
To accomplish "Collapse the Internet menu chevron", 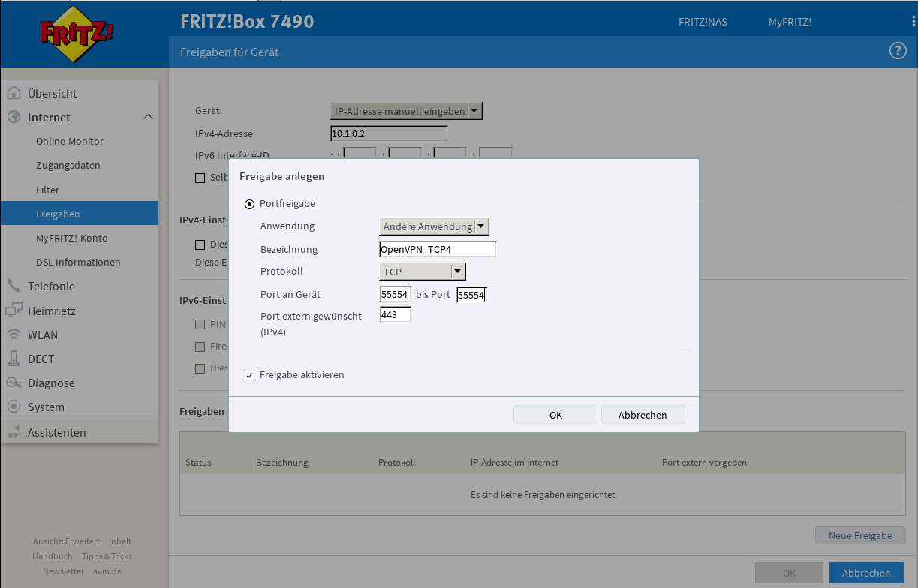I will click(148, 117).
